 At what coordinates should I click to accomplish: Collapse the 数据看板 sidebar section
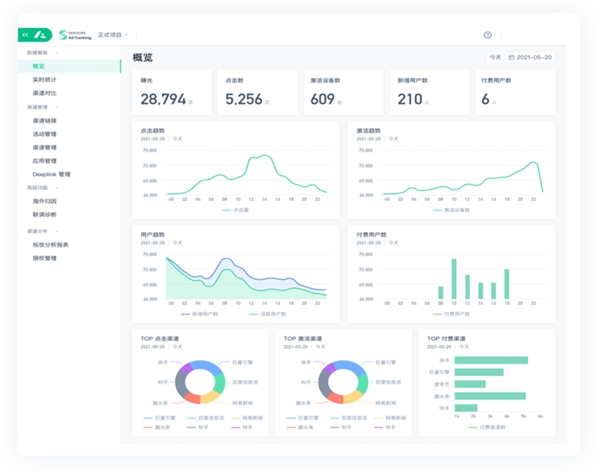(57, 52)
